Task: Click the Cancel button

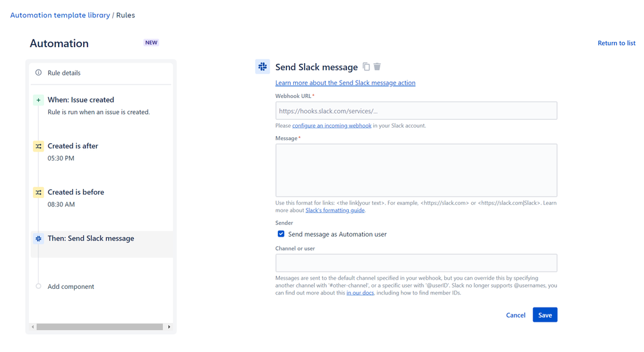Action: click(516, 315)
